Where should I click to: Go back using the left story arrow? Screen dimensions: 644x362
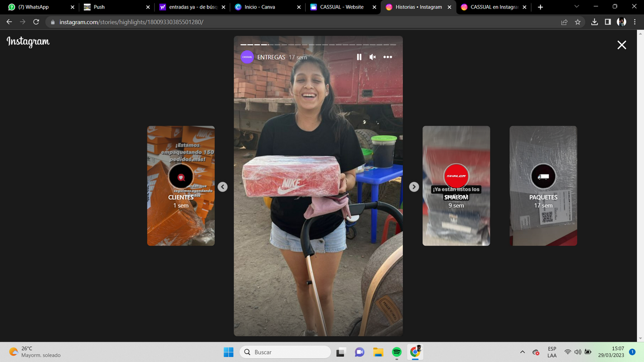click(222, 187)
